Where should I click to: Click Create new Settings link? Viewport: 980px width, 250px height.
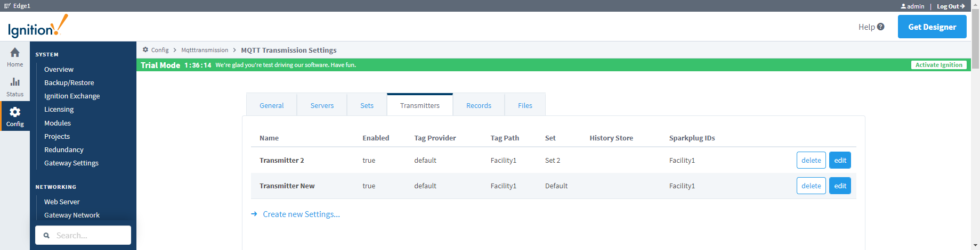[x=301, y=214]
